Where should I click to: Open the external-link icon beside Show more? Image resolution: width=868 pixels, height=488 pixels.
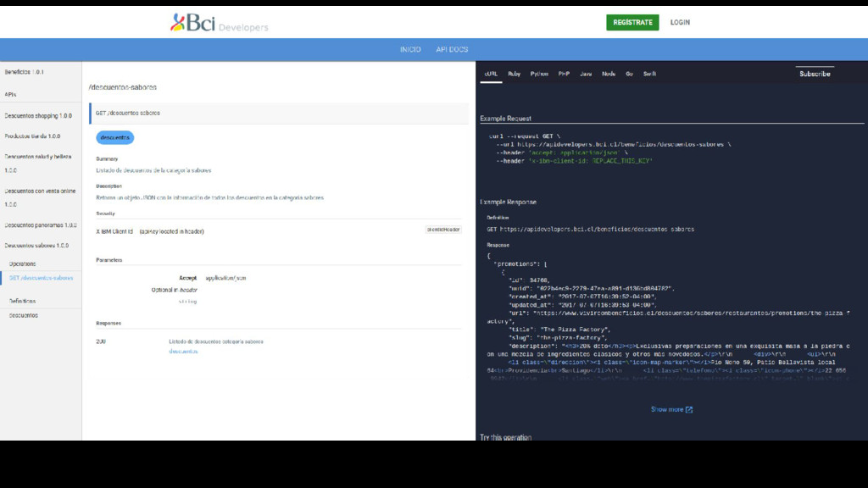(689, 409)
